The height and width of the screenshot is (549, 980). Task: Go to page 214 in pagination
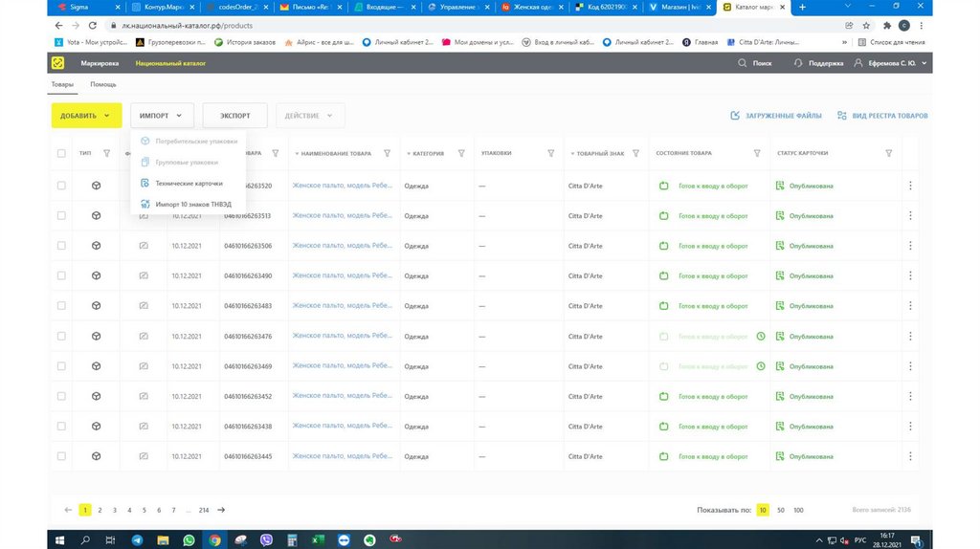[x=203, y=510]
